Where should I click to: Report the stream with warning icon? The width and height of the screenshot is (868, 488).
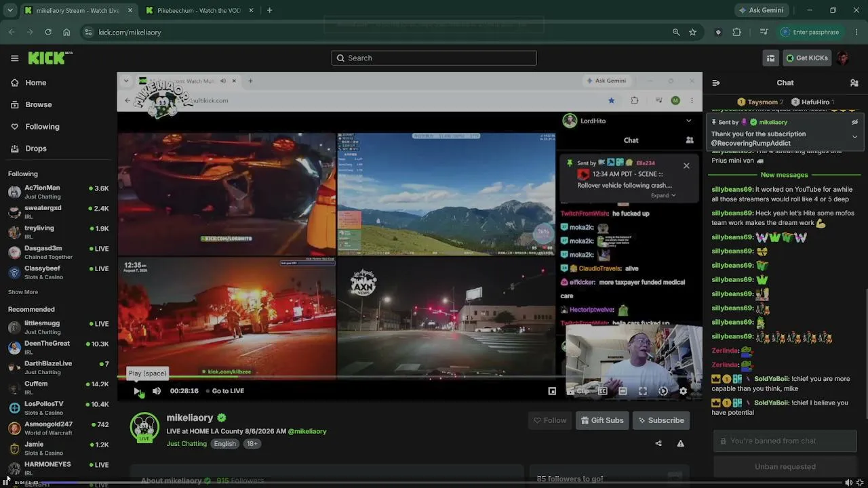click(680, 443)
